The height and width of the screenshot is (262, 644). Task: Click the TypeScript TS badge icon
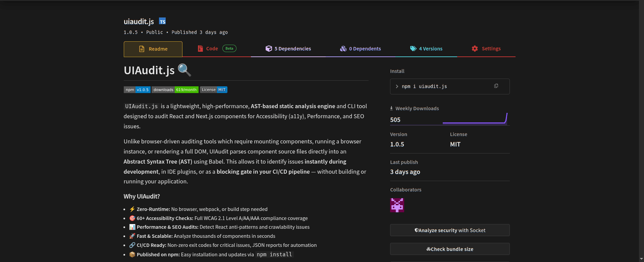coord(162,21)
